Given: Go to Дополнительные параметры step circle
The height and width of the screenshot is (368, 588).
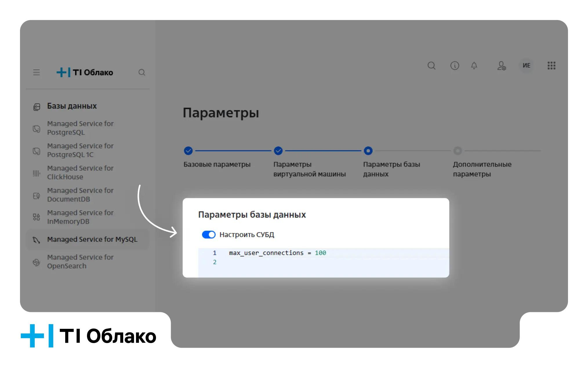Looking at the screenshot, I should click(458, 151).
